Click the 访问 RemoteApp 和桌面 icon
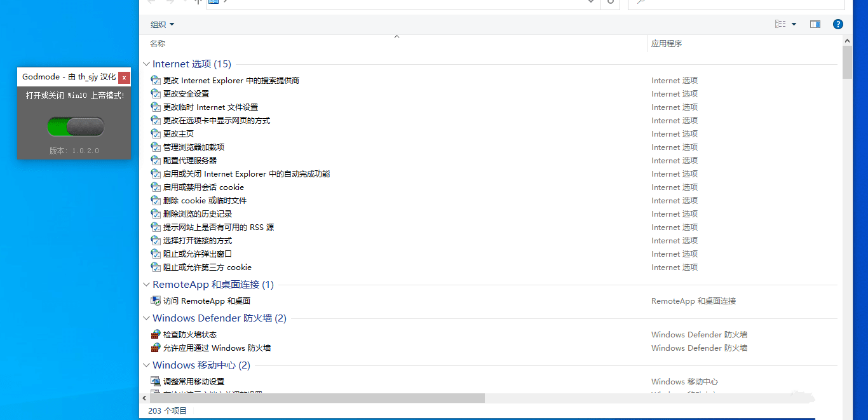The width and height of the screenshot is (868, 420). 156,301
